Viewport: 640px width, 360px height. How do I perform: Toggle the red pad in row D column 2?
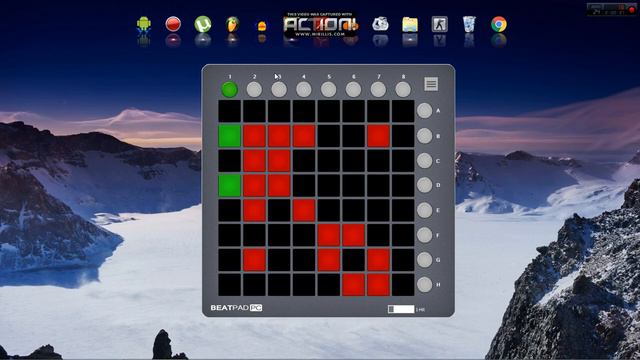click(x=254, y=185)
